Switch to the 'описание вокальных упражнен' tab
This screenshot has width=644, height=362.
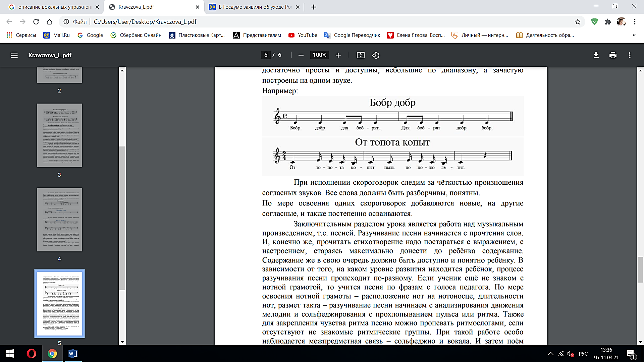click(54, 7)
